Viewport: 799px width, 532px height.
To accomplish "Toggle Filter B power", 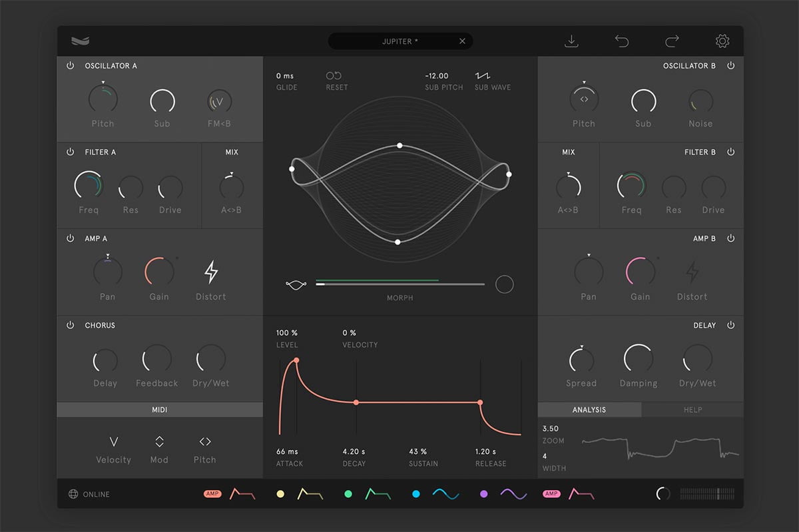I will point(730,152).
